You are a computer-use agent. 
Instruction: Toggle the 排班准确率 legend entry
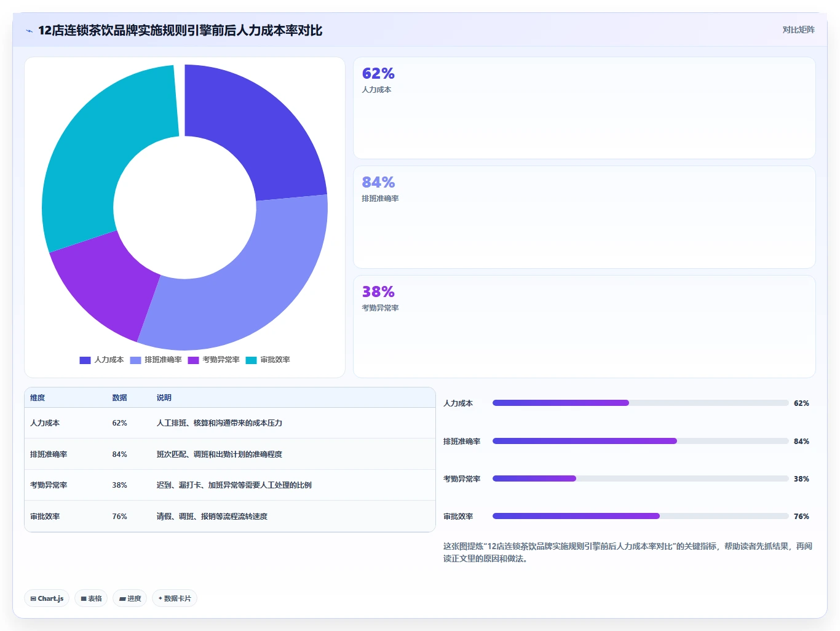[156, 360]
